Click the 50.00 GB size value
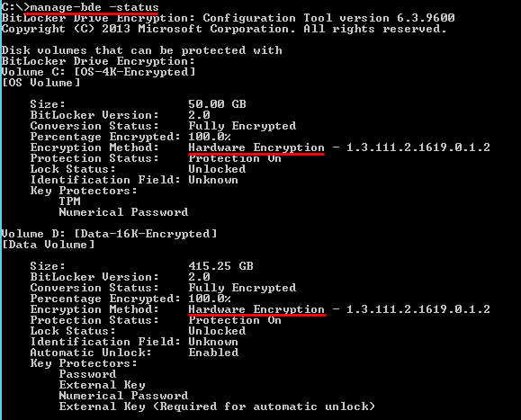521x420 pixels. [217, 104]
